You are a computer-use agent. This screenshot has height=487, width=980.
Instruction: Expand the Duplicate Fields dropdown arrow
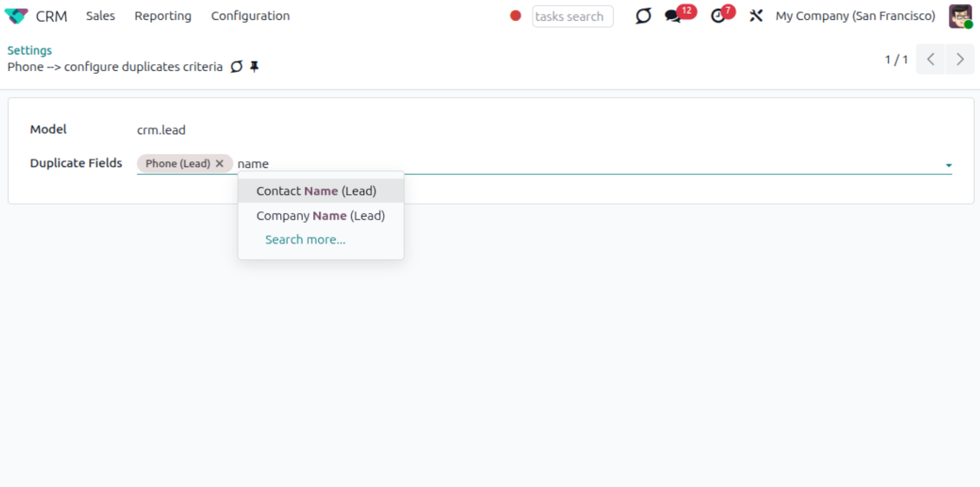[x=949, y=165]
